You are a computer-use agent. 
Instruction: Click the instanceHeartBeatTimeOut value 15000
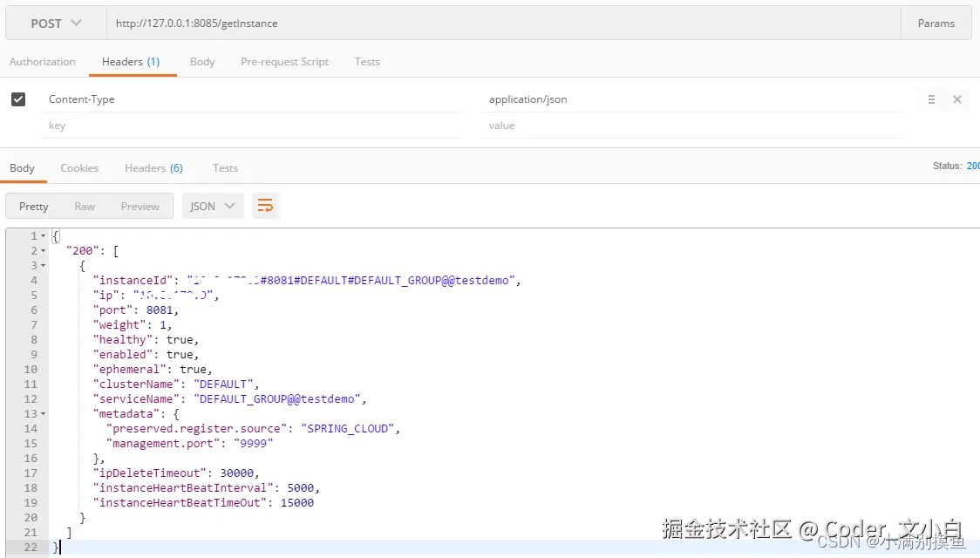296,503
